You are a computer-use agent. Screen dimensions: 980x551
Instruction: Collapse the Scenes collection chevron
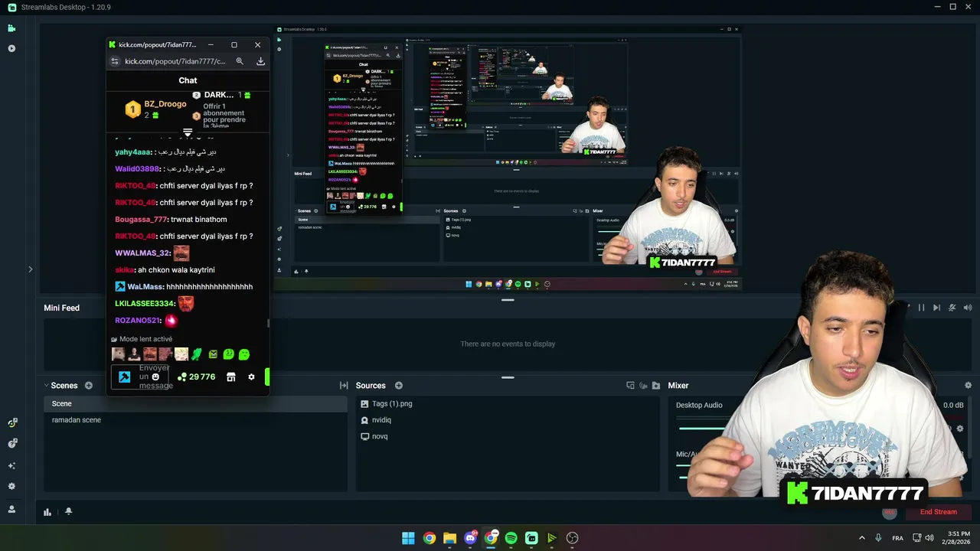pos(46,386)
